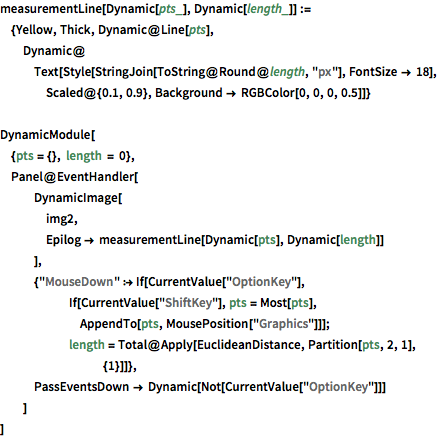Click the EuclideanDistance symbol
Screen dimensions: 438x438
[x=249, y=345]
